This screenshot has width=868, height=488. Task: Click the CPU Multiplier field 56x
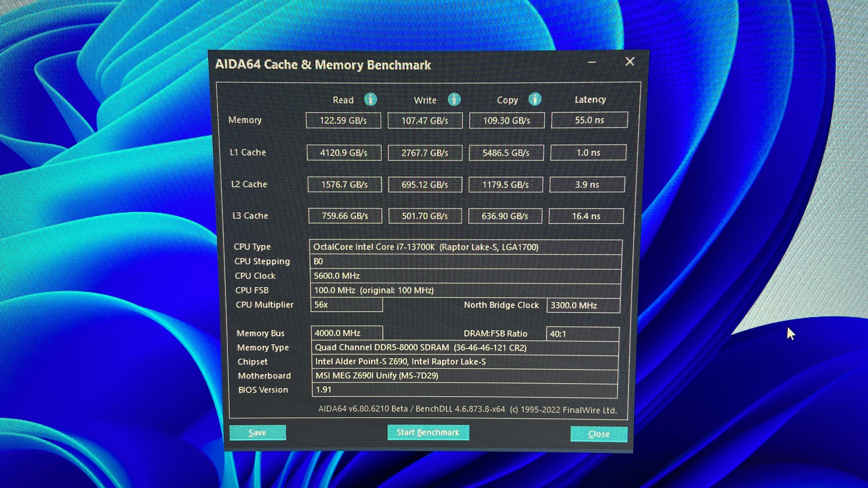[346, 305]
